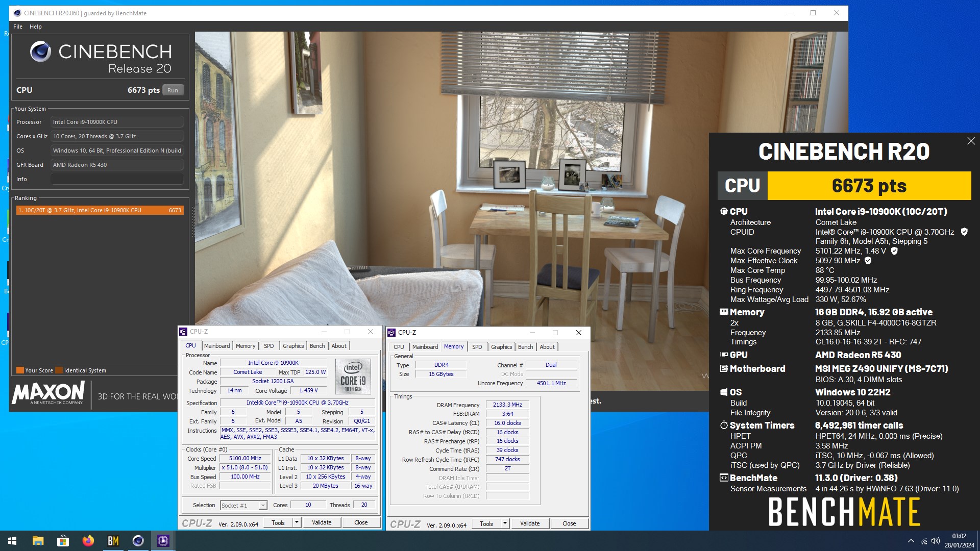Screen dimensions: 980x551
Task: Click the Windows OS icon in BenchMate panel
Action: [x=724, y=392]
